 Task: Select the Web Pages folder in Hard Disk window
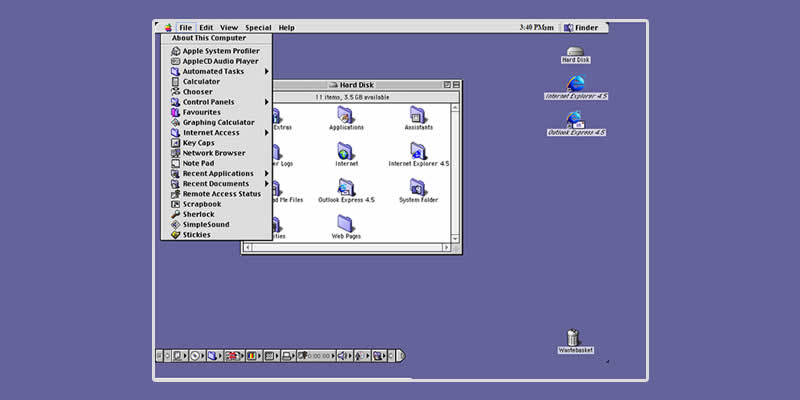point(346,227)
